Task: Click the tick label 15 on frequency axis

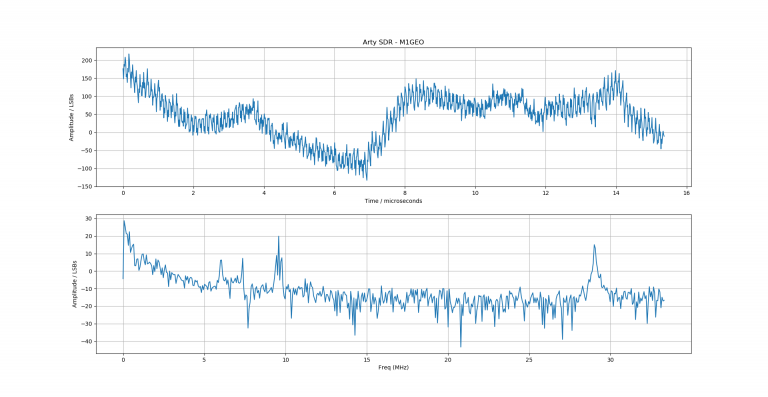Action: [367, 360]
